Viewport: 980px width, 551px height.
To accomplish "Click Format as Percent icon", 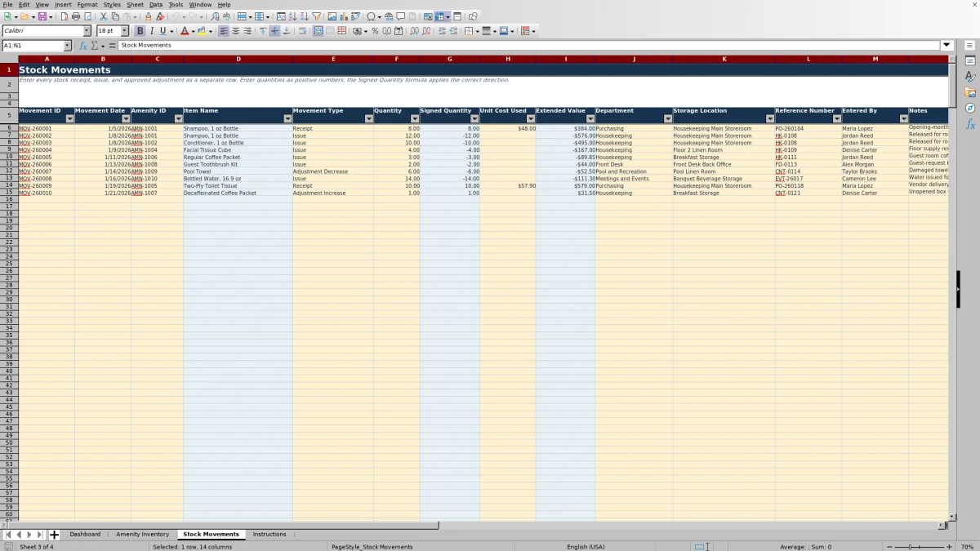I will [x=375, y=31].
